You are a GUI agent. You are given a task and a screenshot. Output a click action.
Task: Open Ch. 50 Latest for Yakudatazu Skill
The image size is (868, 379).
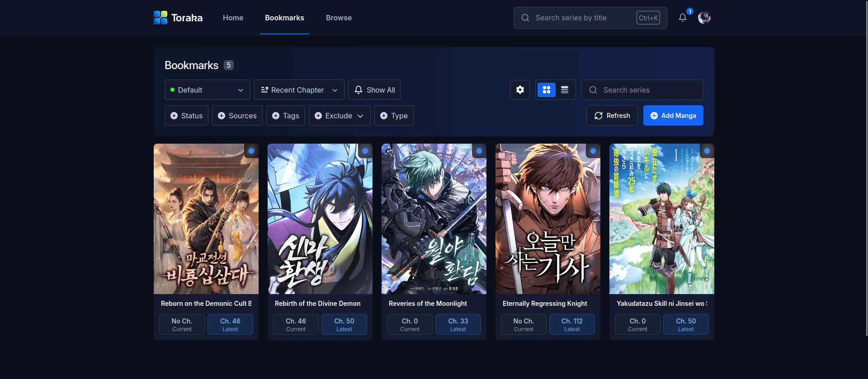pyautogui.click(x=686, y=324)
